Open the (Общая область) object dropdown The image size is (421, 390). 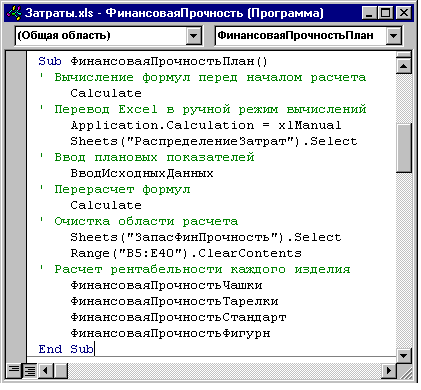pos(194,36)
